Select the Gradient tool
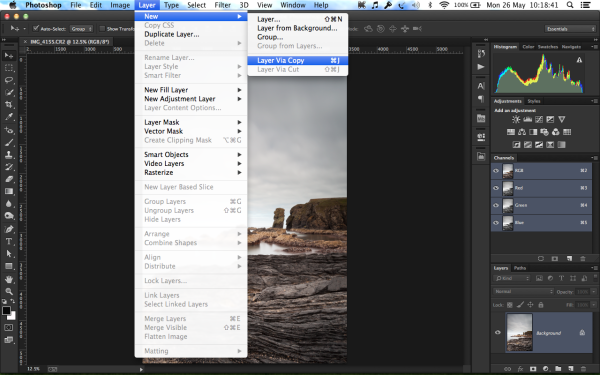This screenshot has width=600, height=375. pyautogui.click(x=8, y=191)
